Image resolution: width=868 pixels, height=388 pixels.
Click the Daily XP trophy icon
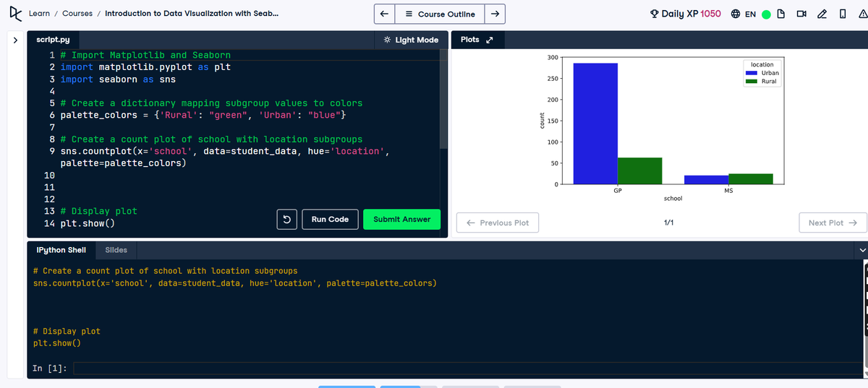point(655,14)
